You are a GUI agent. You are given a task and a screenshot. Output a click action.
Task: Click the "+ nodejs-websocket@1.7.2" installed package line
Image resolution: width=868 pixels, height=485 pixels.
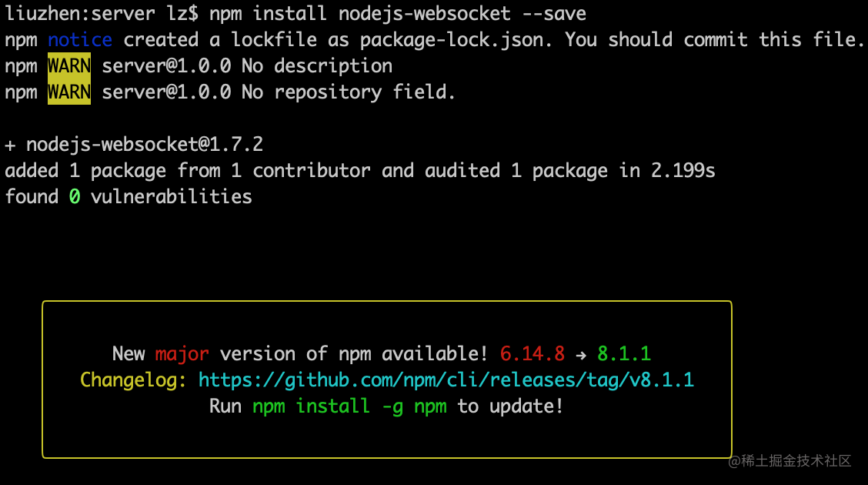coord(134,144)
